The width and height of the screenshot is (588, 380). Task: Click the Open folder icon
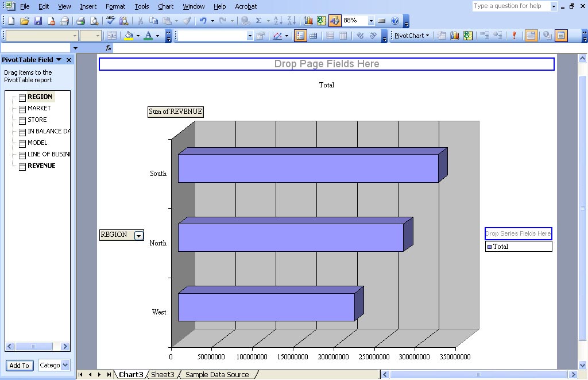(x=24, y=21)
